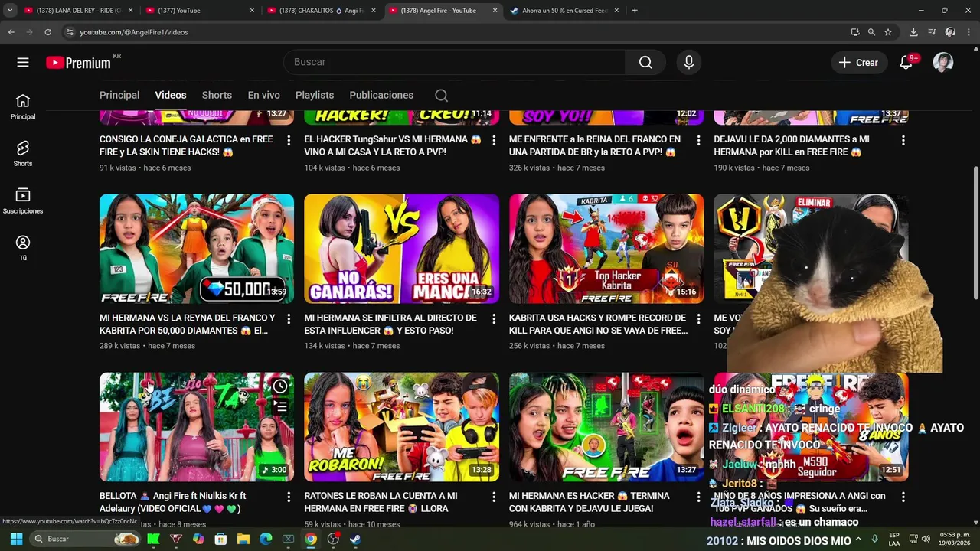Open the notifications bell showing 9+

pos(906,63)
